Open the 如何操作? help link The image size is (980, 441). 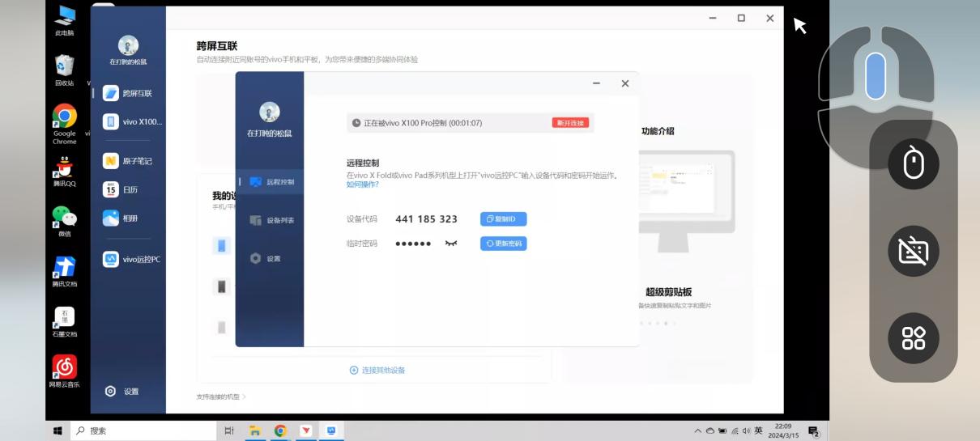click(362, 184)
